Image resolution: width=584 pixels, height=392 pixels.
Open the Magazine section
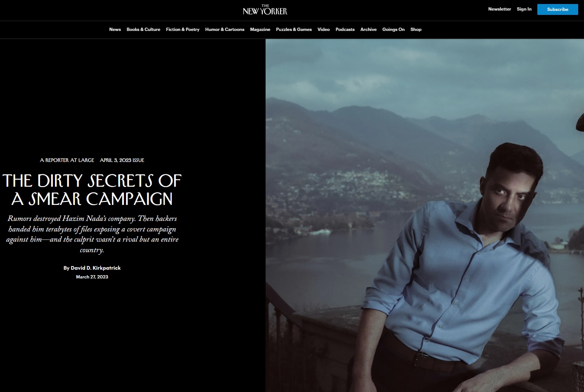(260, 29)
